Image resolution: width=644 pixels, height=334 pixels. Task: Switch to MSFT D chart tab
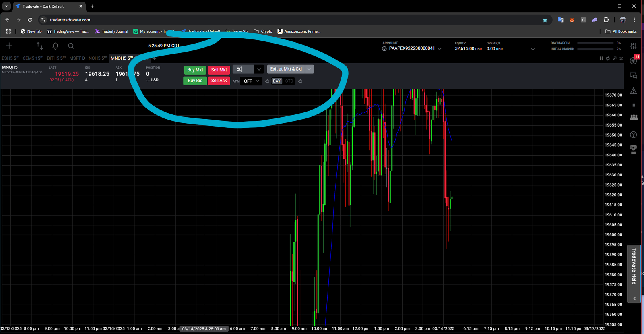click(77, 58)
